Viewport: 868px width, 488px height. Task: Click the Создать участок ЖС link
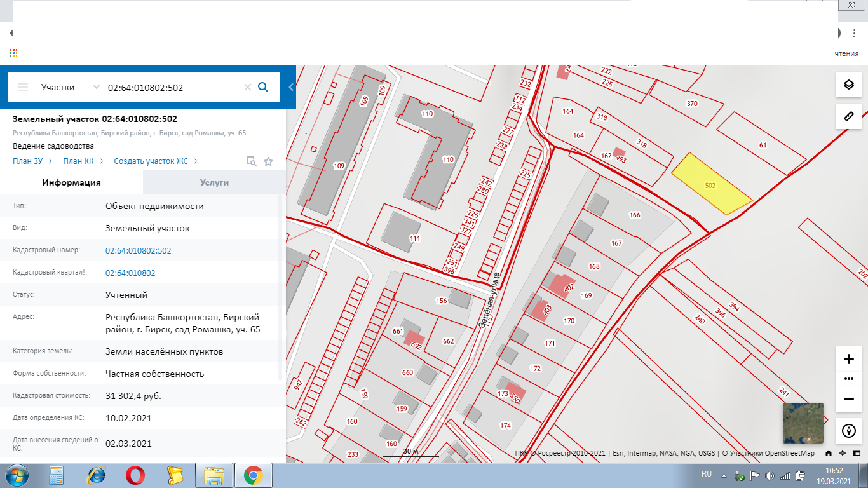155,161
